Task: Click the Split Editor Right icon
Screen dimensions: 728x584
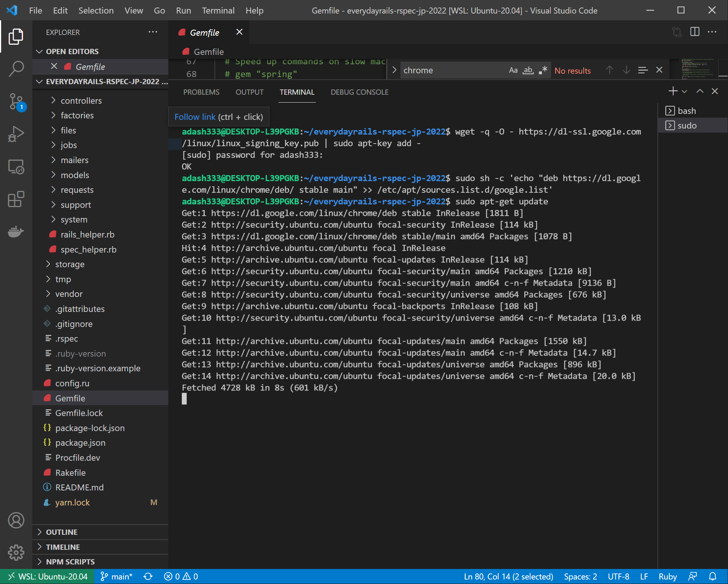Action: point(695,32)
